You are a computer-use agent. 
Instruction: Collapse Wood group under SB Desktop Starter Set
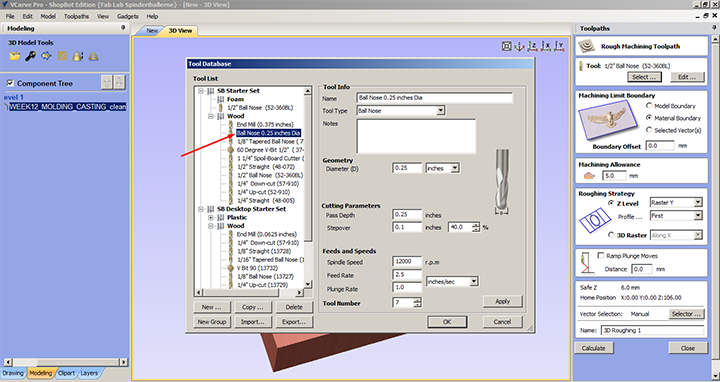[210, 226]
